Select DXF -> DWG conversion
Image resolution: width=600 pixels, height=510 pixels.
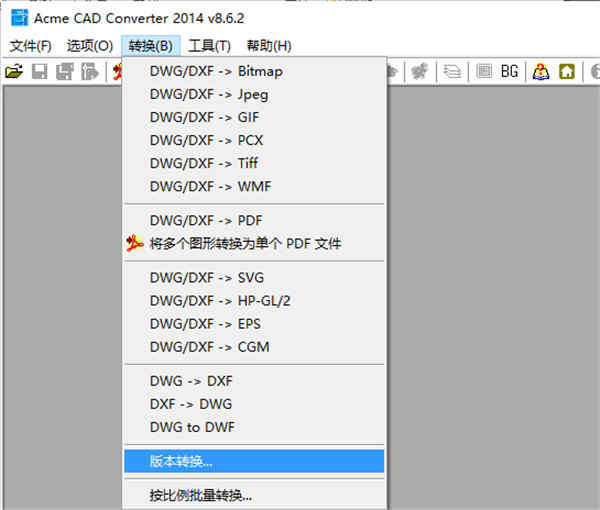254,404
